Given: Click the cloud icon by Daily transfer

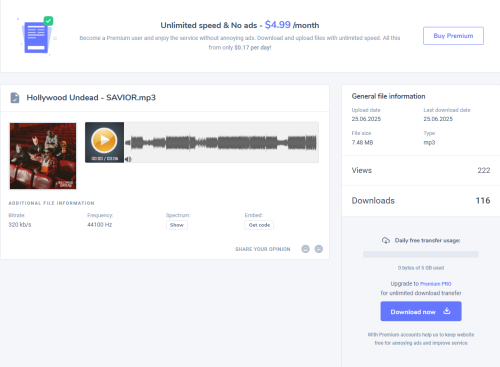Looking at the screenshot, I should [386, 240].
